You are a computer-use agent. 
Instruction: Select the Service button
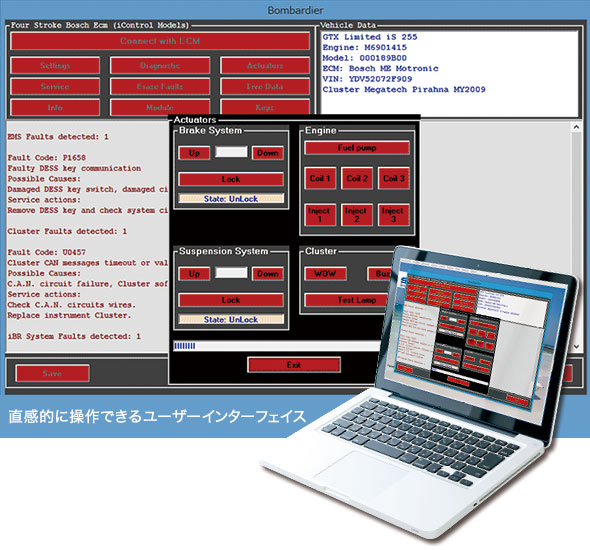55,87
